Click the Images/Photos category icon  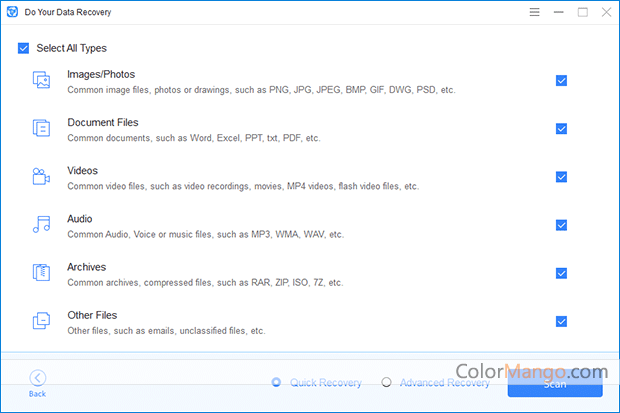click(41, 80)
